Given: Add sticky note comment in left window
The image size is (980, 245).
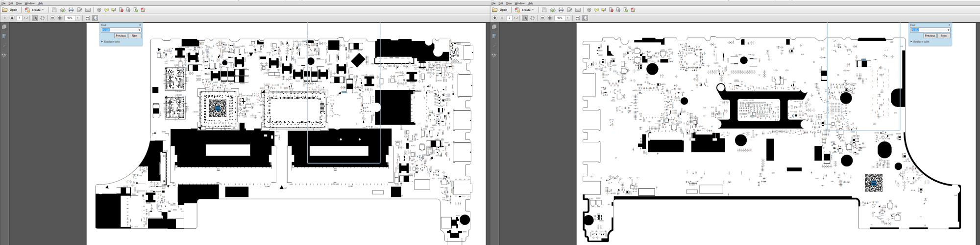Looking at the screenshot, I should pos(106,10).
